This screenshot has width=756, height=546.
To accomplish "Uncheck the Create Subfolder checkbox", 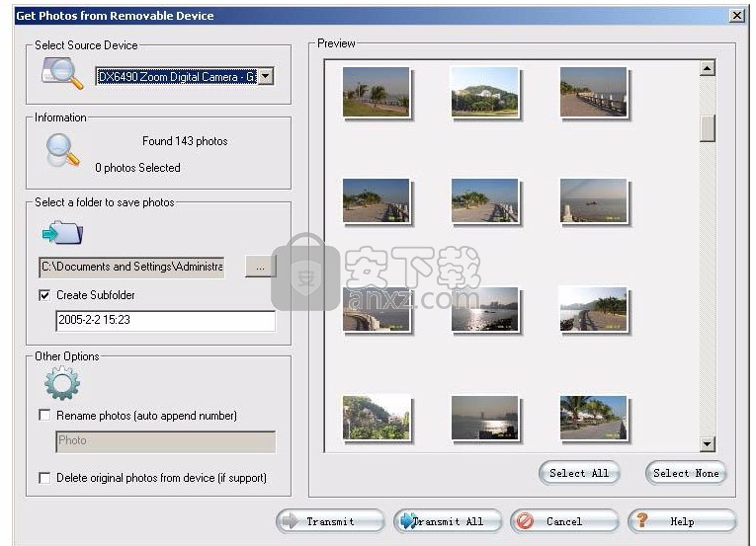I will (44, 295).
